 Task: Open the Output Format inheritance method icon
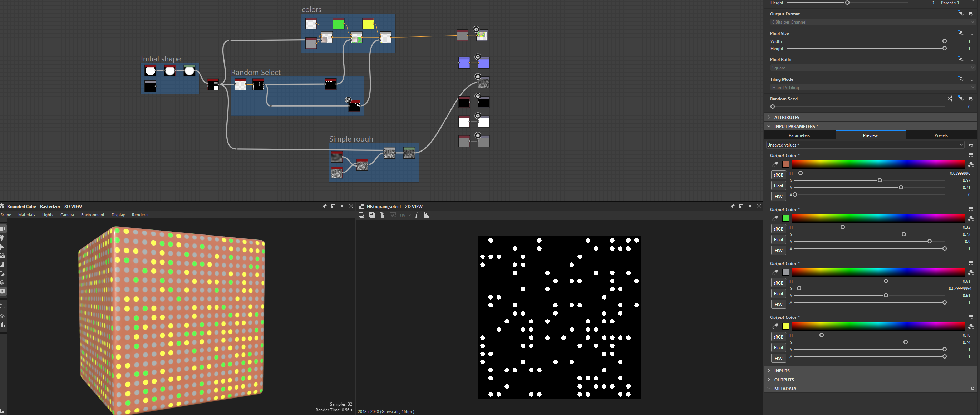click(x=961, y=13)
